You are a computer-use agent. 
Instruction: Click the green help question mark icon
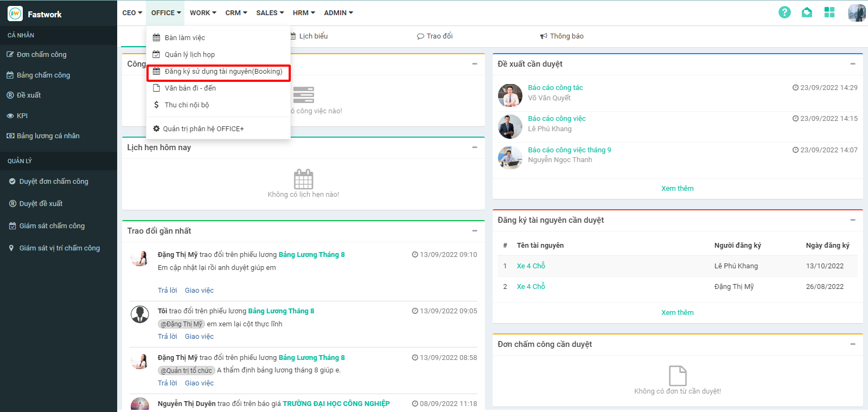784,12
